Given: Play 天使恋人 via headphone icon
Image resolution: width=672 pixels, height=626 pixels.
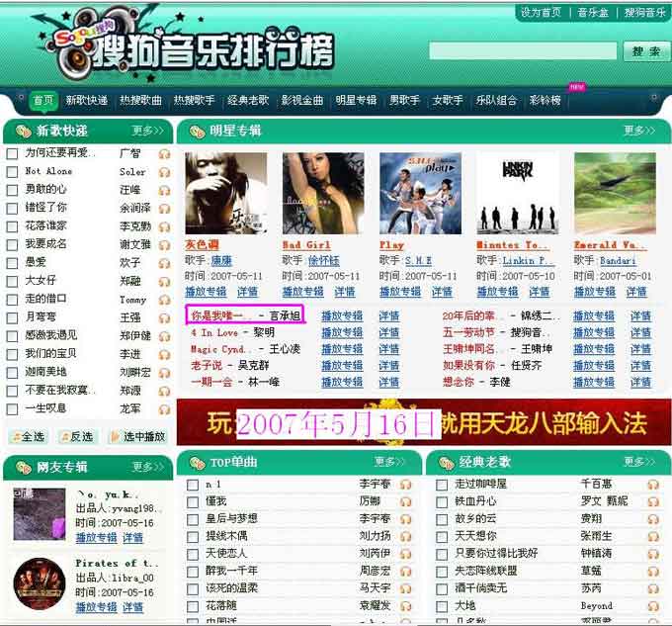Looking at the screenshot, I should [405, 555].
